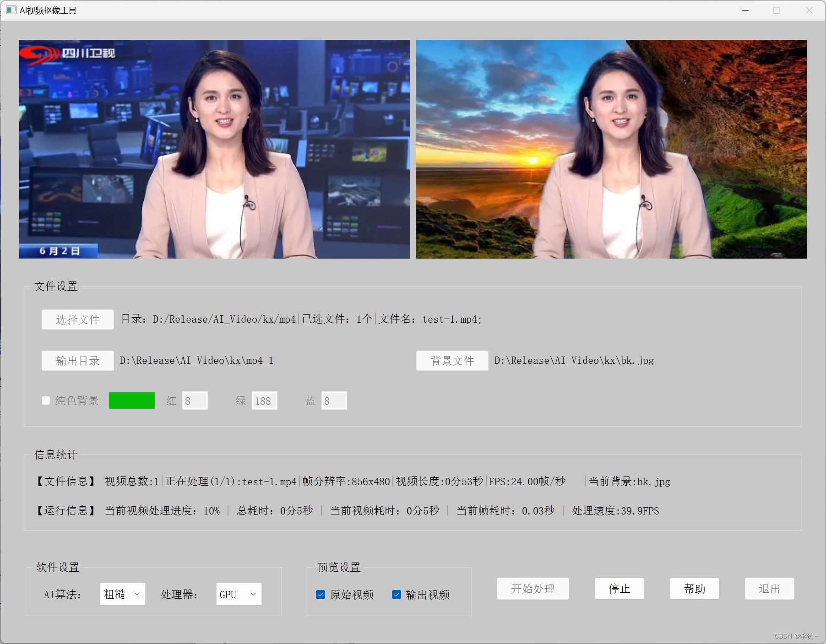826x644 pixels.
Task: Close the AI视频抠像工具 window
Action: pos(809,10)
